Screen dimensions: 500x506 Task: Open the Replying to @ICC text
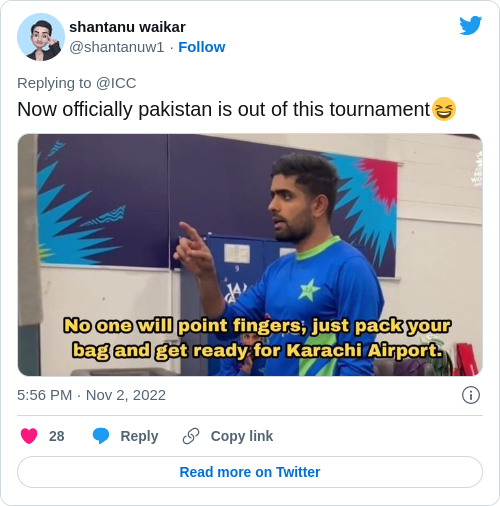[77, 83]
